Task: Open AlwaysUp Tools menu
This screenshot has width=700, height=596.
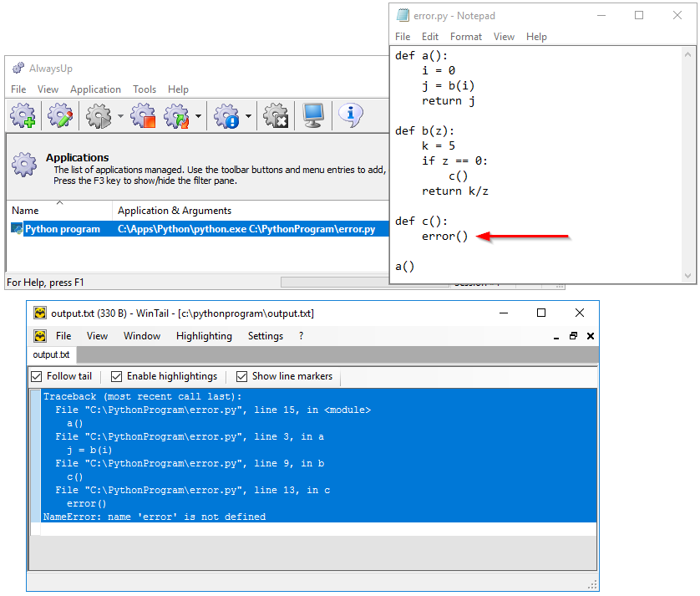Action: coord(145,89)
